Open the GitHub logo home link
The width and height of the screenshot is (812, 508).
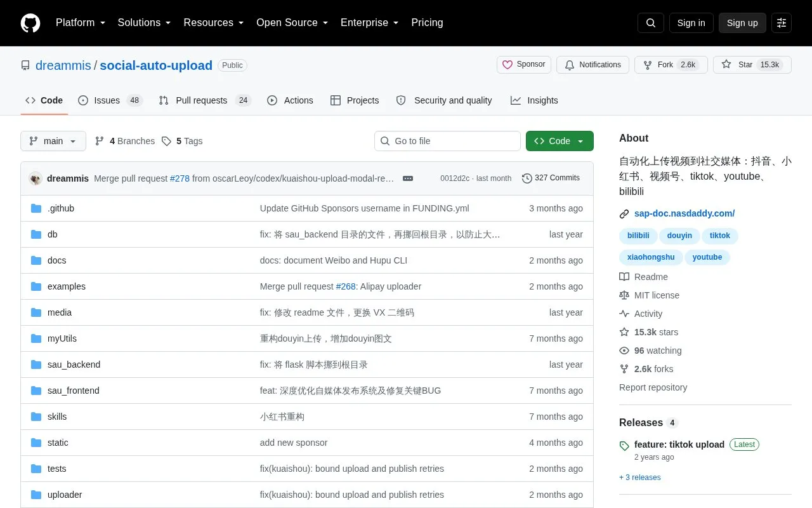(30, 23)
